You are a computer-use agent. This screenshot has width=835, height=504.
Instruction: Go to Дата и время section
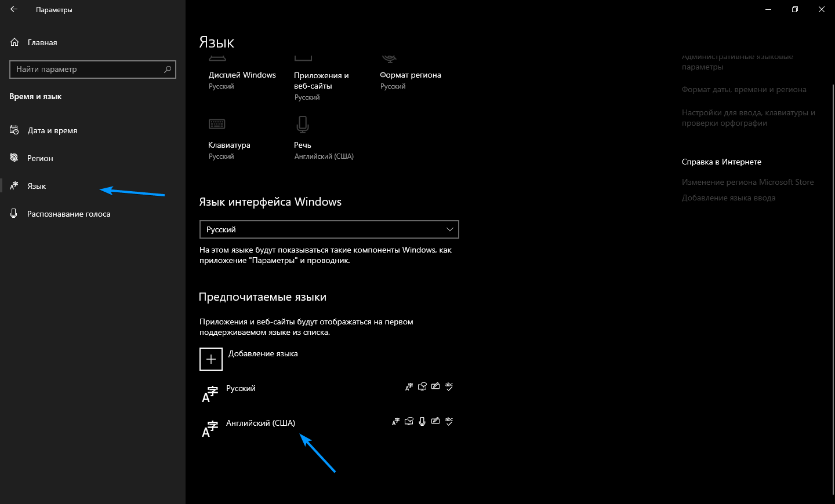click(x=52, y=130)
